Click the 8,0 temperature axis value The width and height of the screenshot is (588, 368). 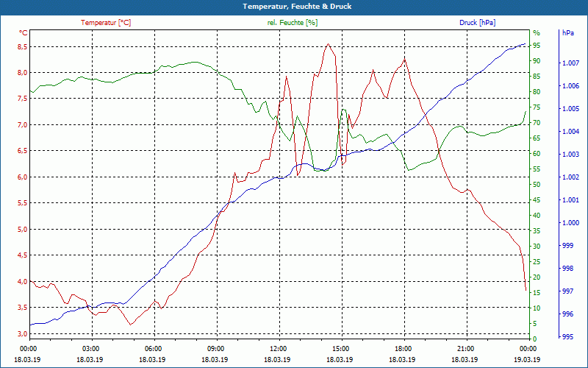tap(22, 72)
